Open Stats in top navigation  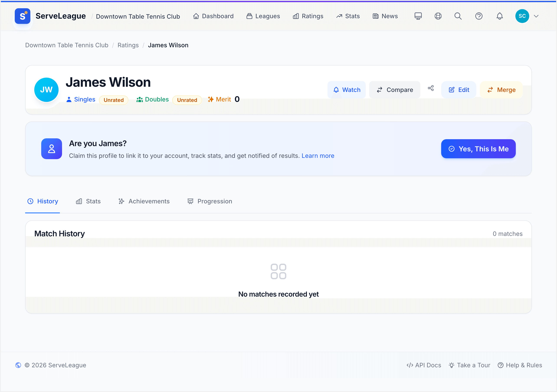(348, 16)
